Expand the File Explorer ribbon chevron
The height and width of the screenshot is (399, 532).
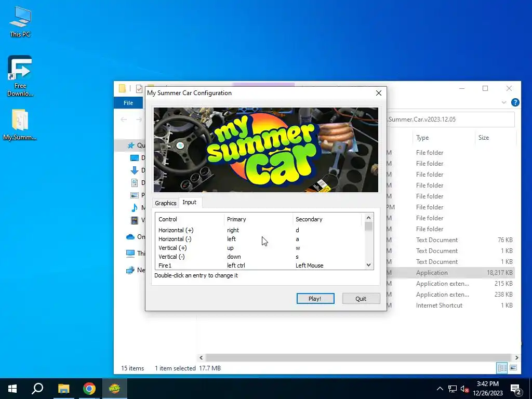504,102
